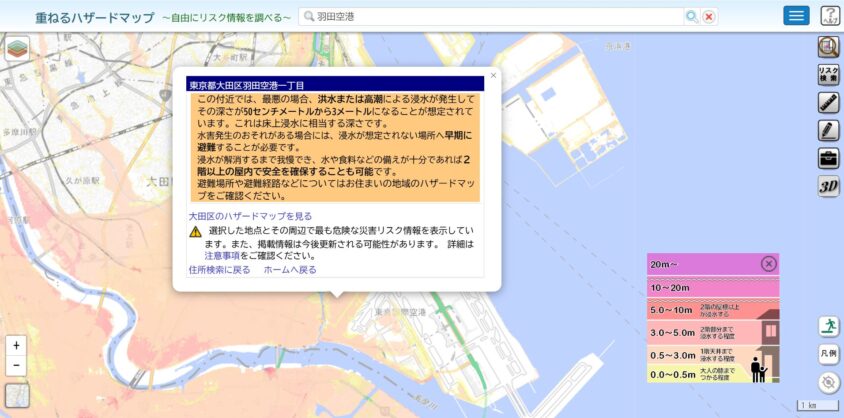Click the 1 km scale bar

click(817, 405)
